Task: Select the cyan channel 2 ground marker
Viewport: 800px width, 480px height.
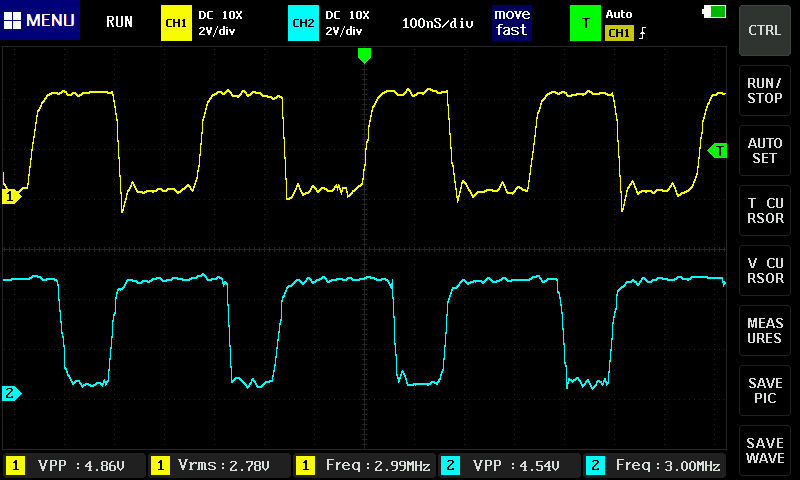Action: (11, 393)
